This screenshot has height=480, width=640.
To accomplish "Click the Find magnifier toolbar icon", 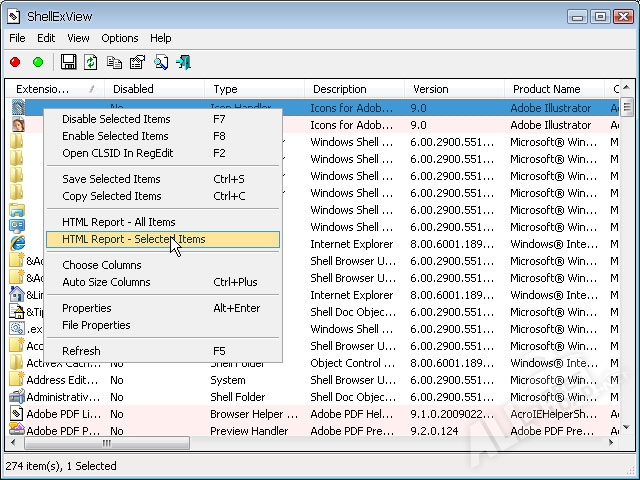I will (x=161, y=62).
